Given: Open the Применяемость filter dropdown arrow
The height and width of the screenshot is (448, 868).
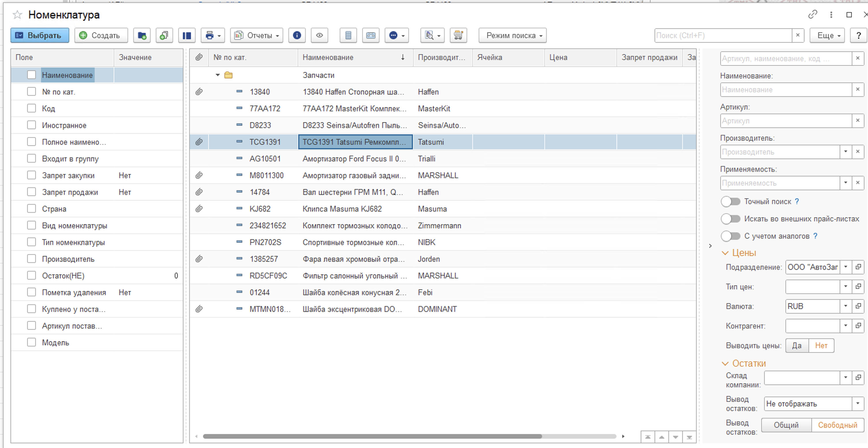Looking at the screenshot, I should pyautogui.click(x=846, y=182).
